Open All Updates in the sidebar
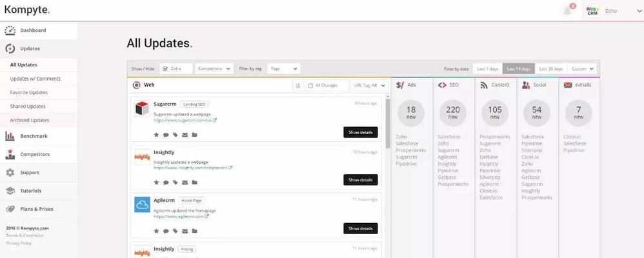Screen dimensions: 644x258 pos(39,65)
